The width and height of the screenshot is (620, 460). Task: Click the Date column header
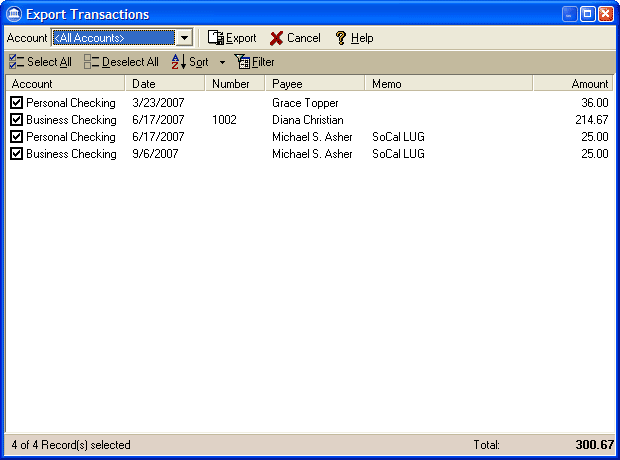click(166, 84)
